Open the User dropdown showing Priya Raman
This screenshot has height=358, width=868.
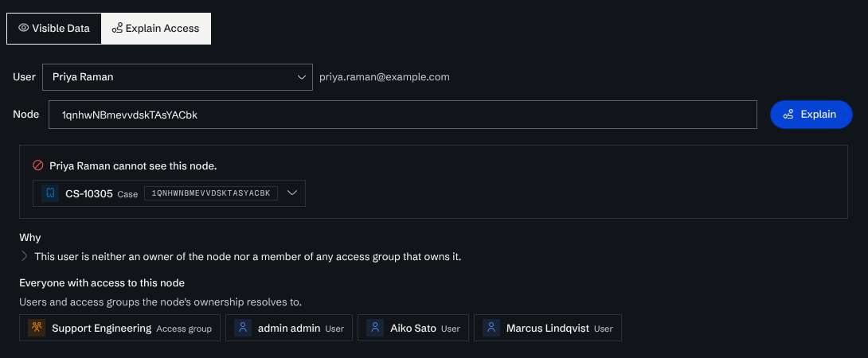coord(177,77)
